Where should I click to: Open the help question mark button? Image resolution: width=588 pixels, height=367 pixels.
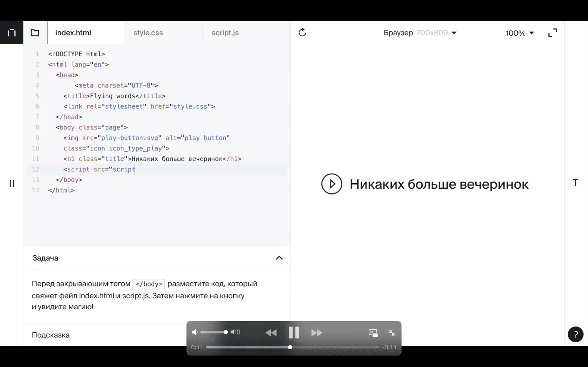pyautogui.click(x=576, y=334)
